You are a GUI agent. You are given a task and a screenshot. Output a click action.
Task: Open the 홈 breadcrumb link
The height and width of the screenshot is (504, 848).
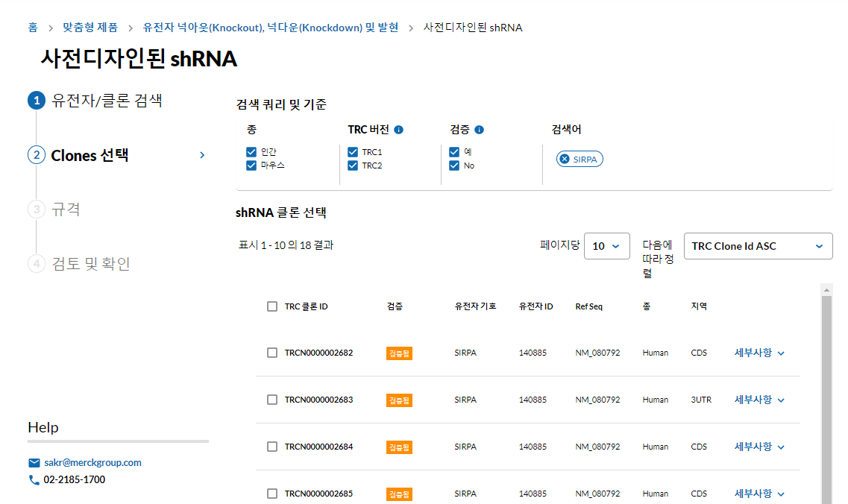(x=33, y=28)
